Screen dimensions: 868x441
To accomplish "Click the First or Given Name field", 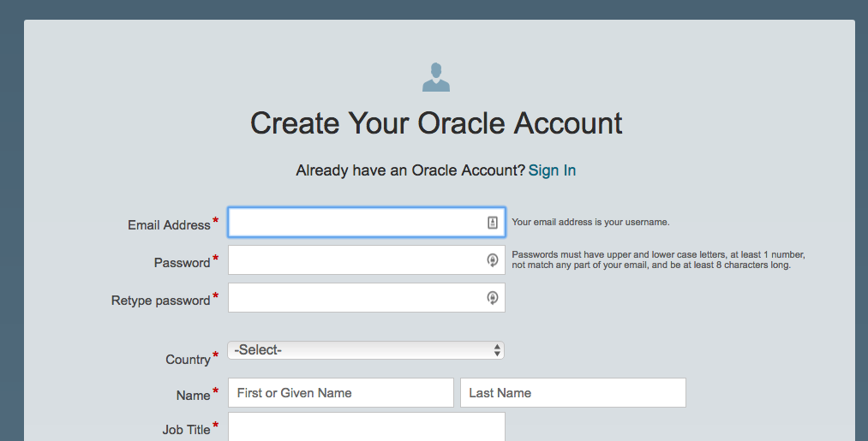I will point(340,393).
